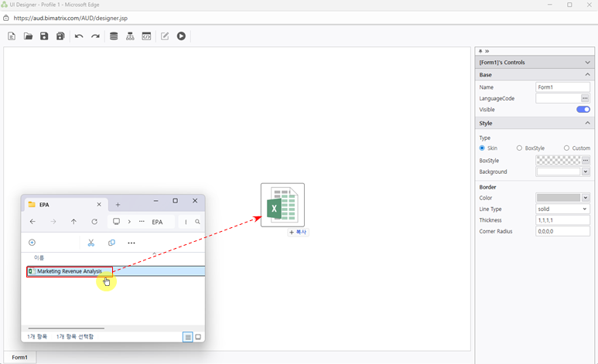Click the Redo arrow icon
Screen dimensions: 598x364
click(95, 36)
